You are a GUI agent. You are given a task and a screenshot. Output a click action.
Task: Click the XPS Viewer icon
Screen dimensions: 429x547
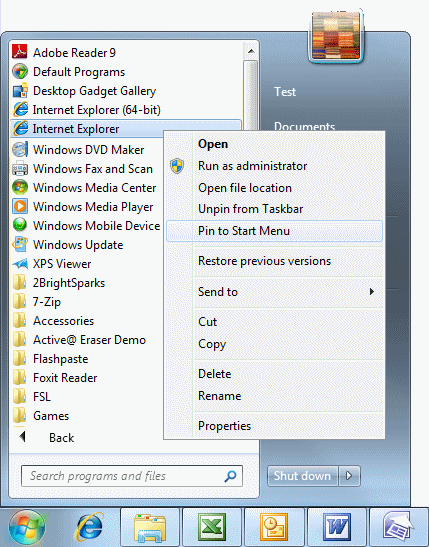[20, 264]
